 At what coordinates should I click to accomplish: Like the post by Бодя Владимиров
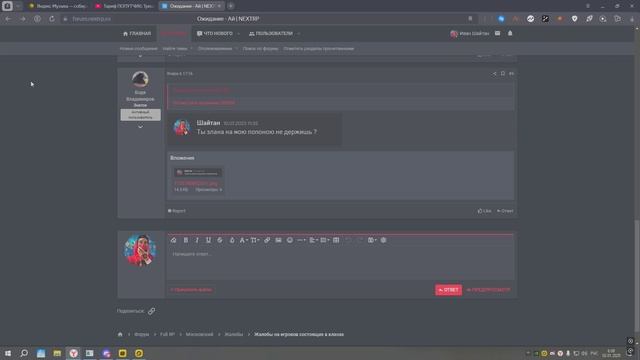click(x=484, y=211)
